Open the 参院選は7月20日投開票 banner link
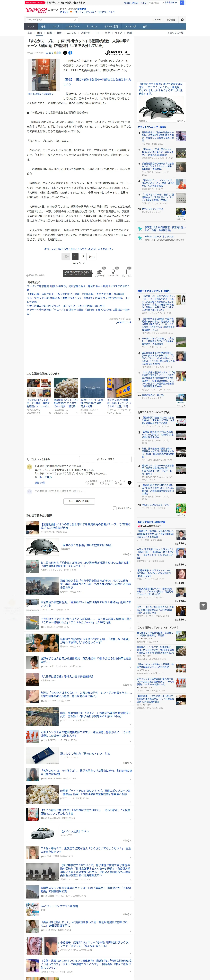This screenshot has width=210, height=980. click(165, 229)
